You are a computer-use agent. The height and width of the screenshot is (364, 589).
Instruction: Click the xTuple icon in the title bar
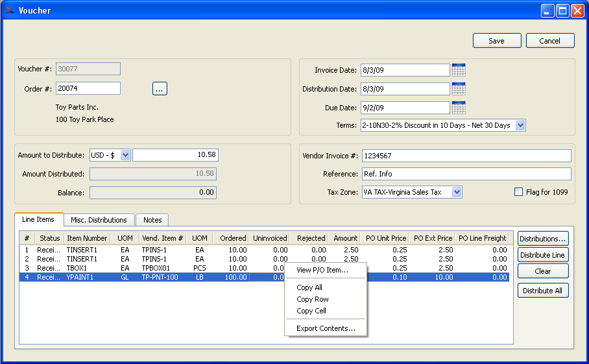coord(9,10)
